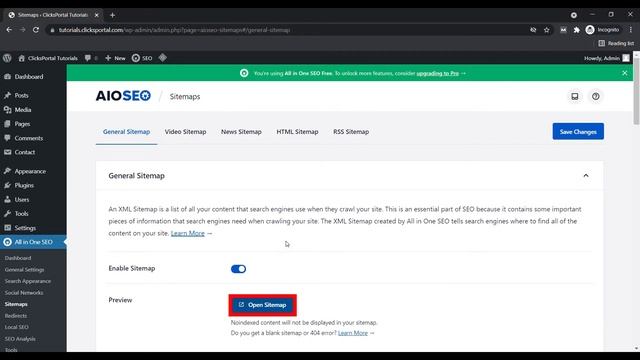640x360 pixels.
Task: Switch to Video Sitemap tab
Action: pos(185,132)
